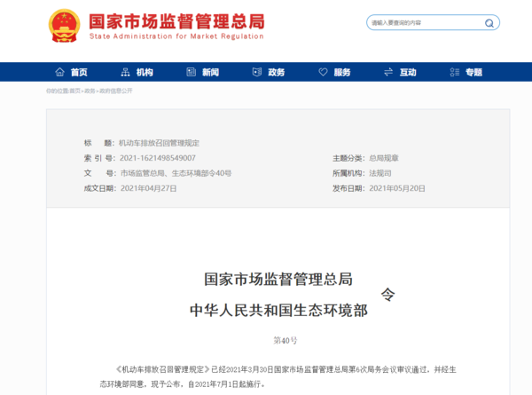Click the 首页 breadcrumb link
Image resolution: width=532 pixels, height=395 pixels.
pos(74,91)
